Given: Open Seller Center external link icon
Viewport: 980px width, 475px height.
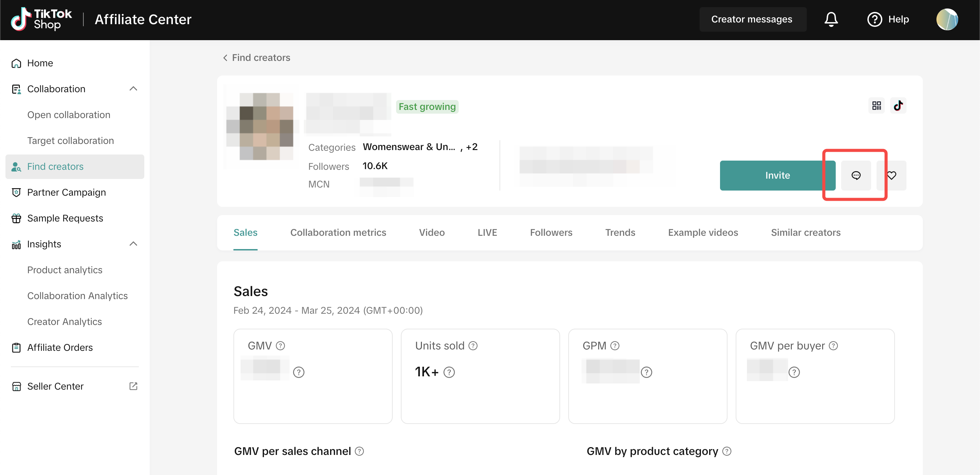Looking at the screenshot, I should click(x=133, y=386).
